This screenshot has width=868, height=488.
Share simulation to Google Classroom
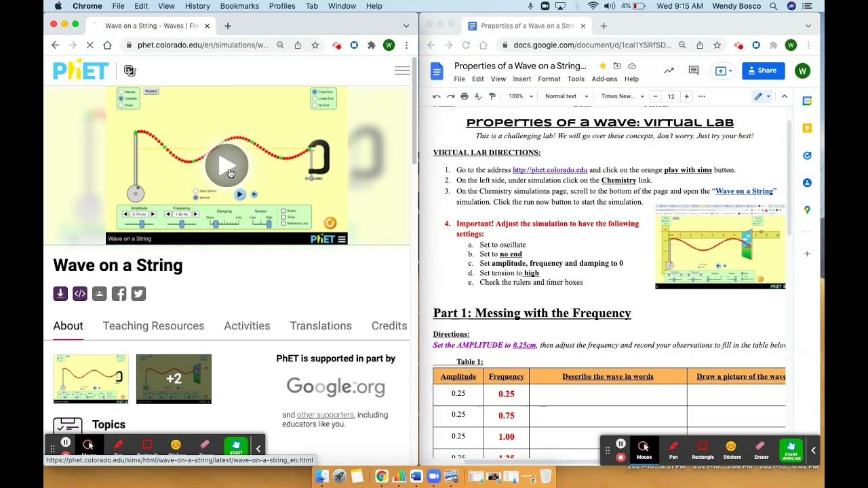pyautogui.click(x=99, y=293)
